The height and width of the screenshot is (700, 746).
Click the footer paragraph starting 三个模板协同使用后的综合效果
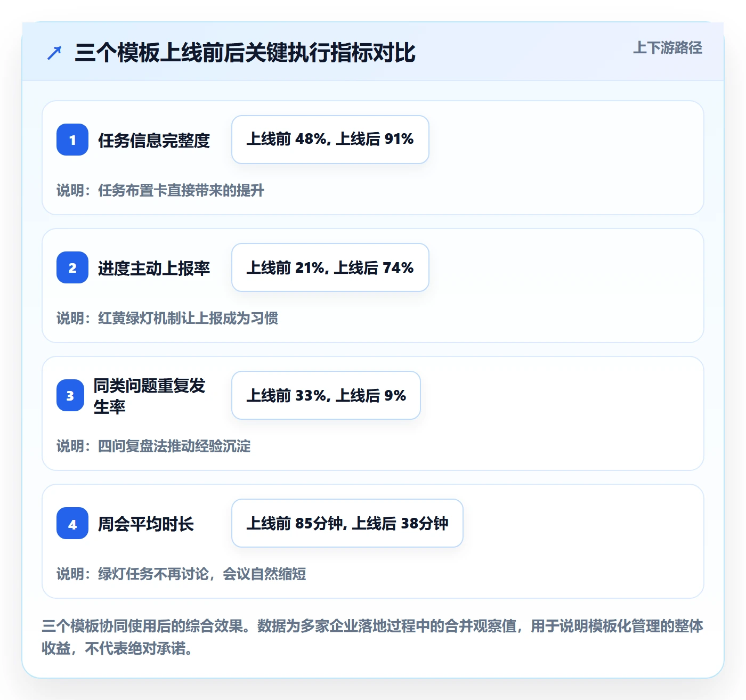(x=372, y=637)
